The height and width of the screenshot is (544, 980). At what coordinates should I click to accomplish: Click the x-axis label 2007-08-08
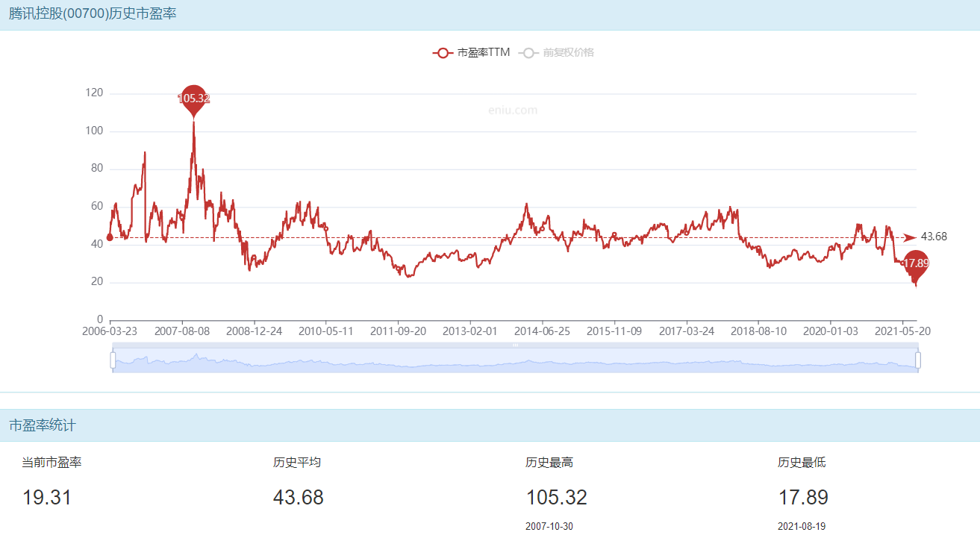pos(182,331)
